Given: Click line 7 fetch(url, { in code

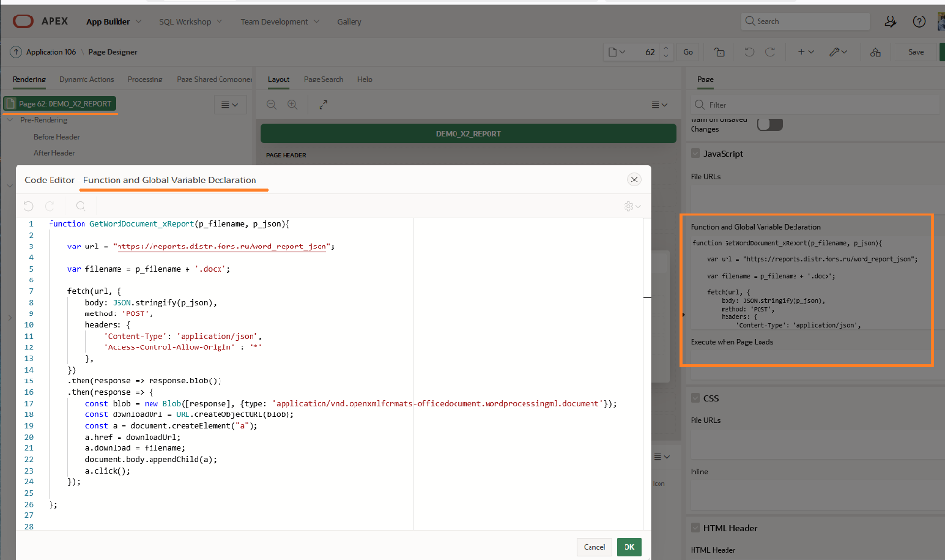Looking at the screenshot, I should (93, 291).
